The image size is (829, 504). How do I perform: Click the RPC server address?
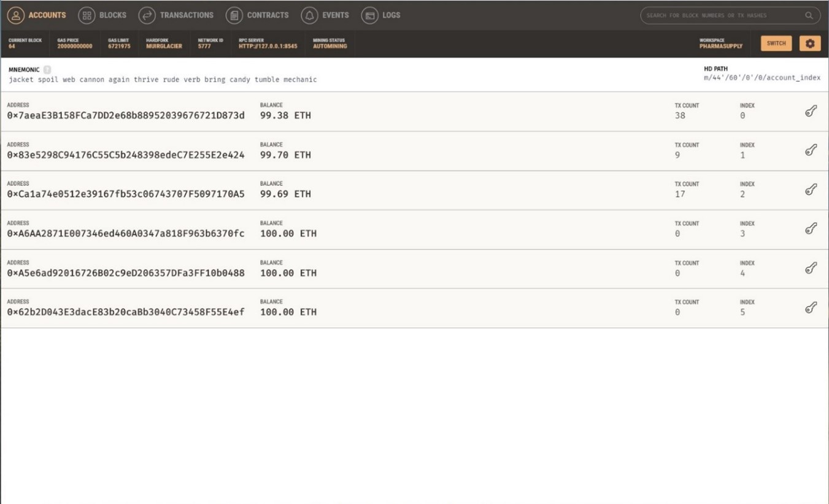(268, 46)
